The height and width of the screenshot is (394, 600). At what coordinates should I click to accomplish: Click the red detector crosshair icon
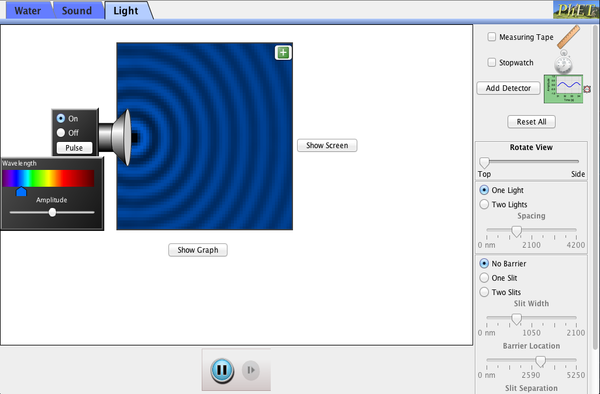coord(587,89)
